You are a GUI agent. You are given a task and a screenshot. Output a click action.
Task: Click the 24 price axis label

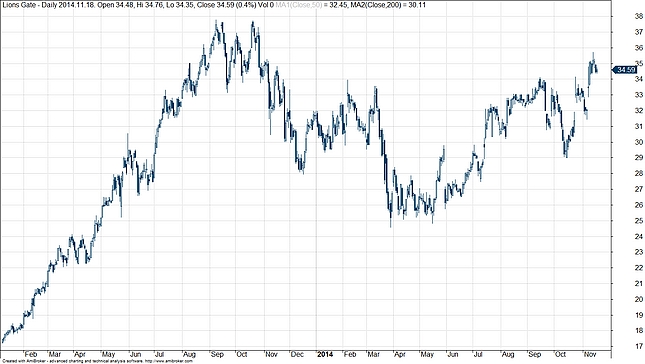point(639,236)
